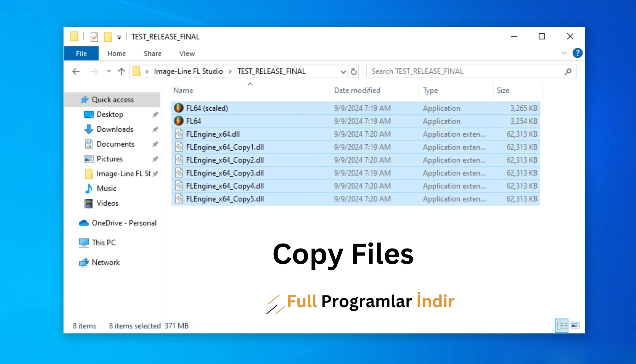Image resolution: width=636 pixels, height=364 pixels.
Task: Click the breadcrumb arrow after Image-Line FL Studio
Action: 230,72
